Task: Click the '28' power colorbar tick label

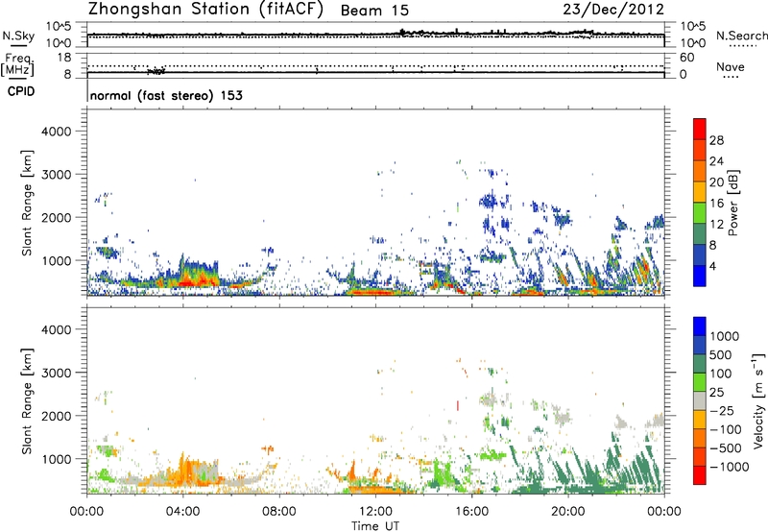Action: pyautogui.click(x=716, y=140)
